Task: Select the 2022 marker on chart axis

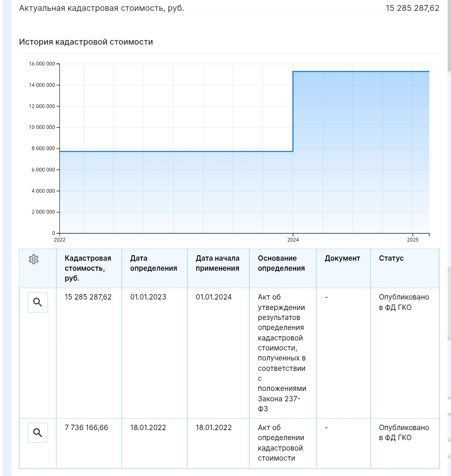Action: [x=60, y=240]
